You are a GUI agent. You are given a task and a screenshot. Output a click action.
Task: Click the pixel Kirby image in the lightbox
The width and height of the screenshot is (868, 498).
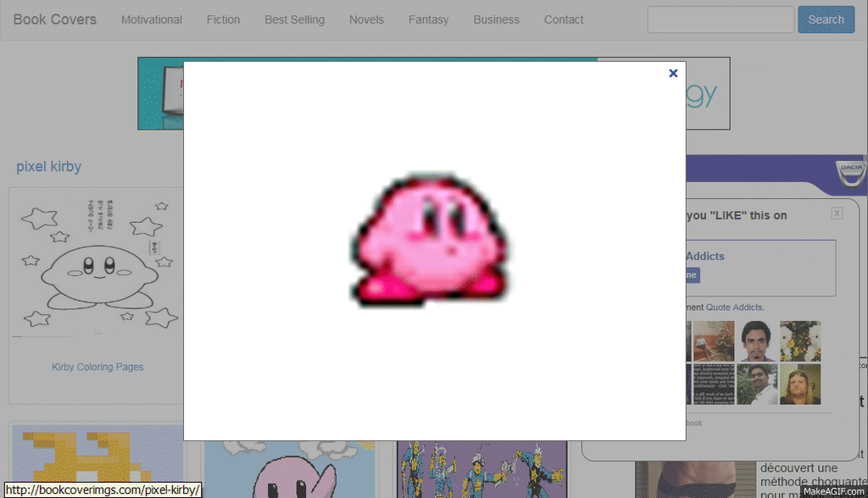(430, 241)
